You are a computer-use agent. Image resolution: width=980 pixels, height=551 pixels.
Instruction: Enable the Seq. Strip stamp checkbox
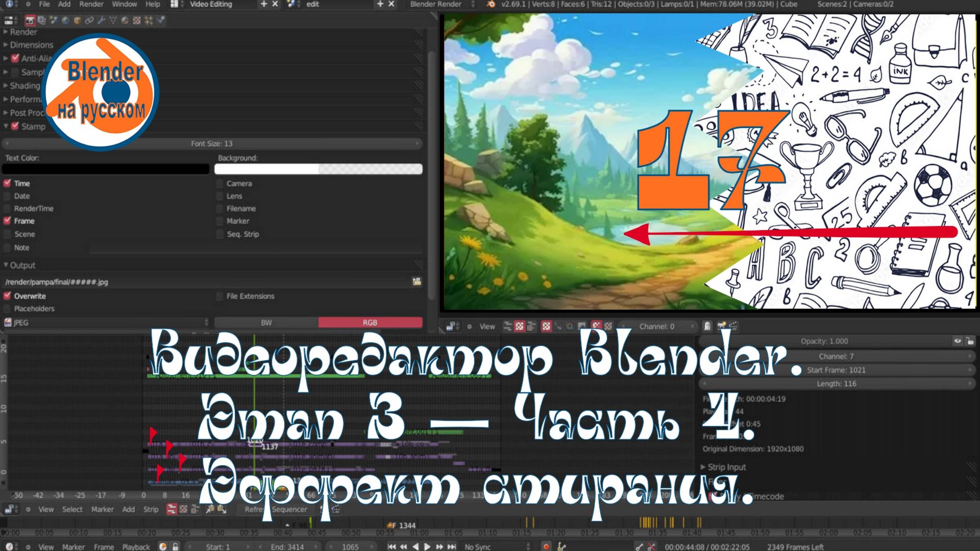click(x=219, y=234)
